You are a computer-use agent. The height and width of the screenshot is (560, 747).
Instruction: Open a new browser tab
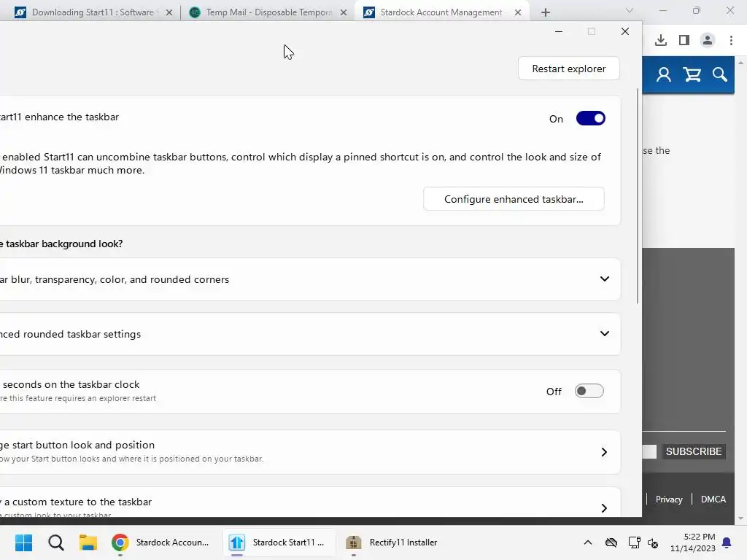tap(546, 13)
